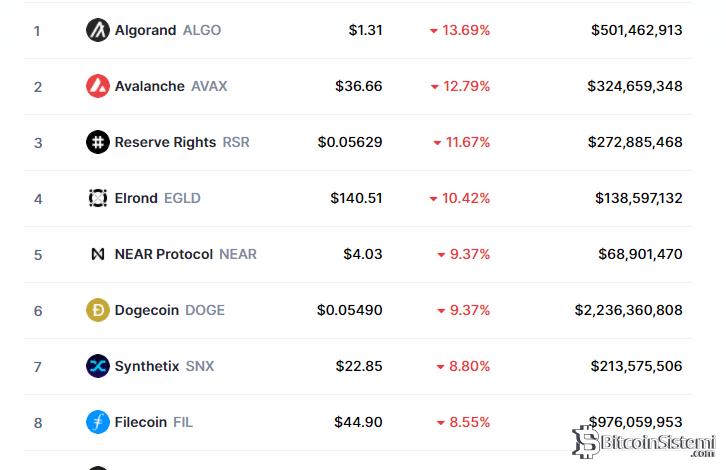Click Synthetix's 8.80% change value
This screenshot has height=470, width=726.
point(463,366)
